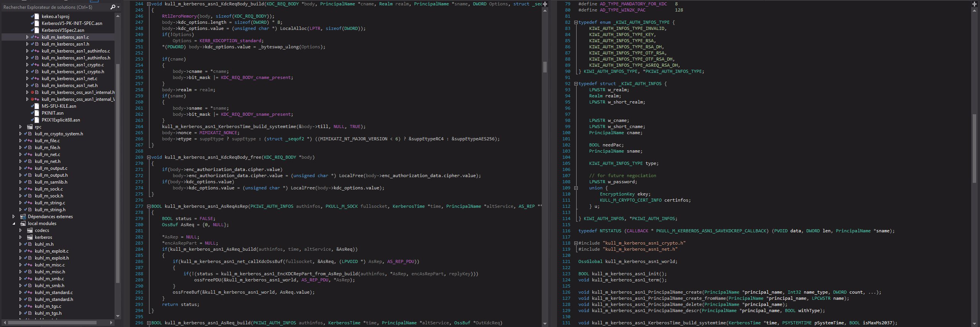Viewport: 980px width, 327px height.
Task: Click the Dépendances externes folder icon
Action: point(23,217)
